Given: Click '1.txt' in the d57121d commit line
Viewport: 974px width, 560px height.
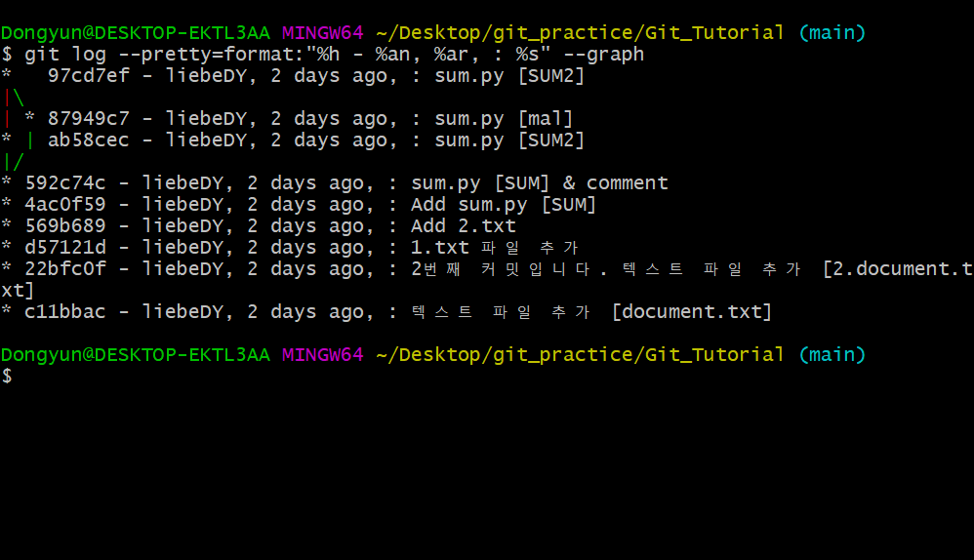Looking at the screenshot, I should click(440, 247).
